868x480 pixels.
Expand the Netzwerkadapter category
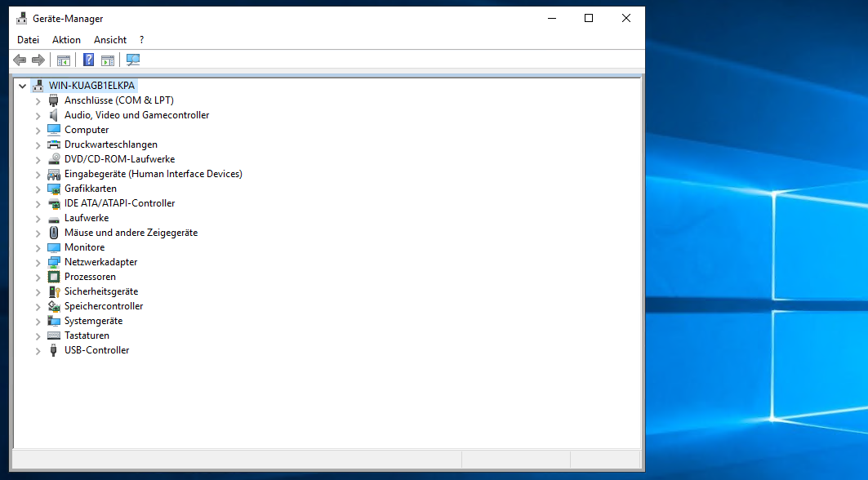tap(38, 262)
